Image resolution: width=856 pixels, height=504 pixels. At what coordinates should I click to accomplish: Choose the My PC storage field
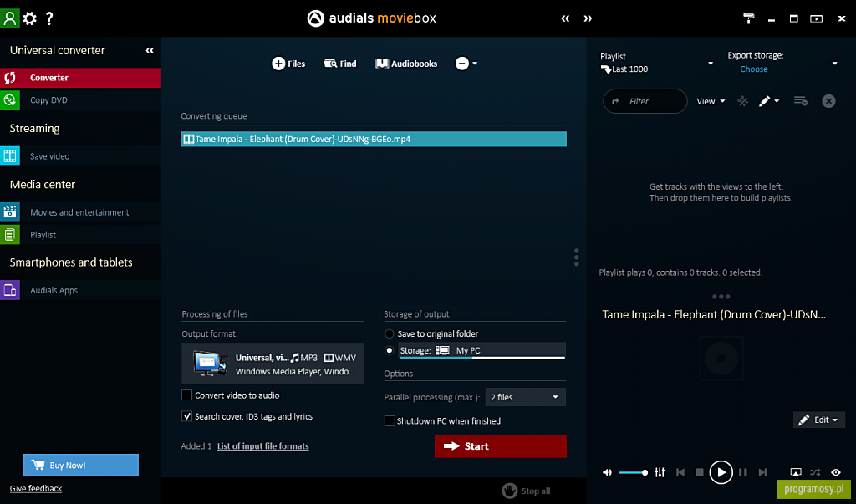[482, 350]
